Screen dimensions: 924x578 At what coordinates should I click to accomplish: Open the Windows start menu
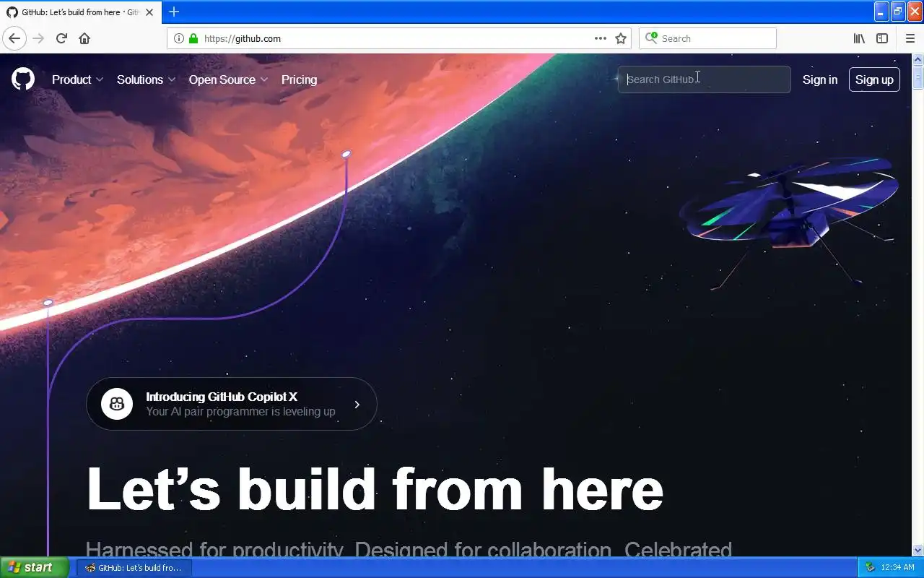coord(35,567)
